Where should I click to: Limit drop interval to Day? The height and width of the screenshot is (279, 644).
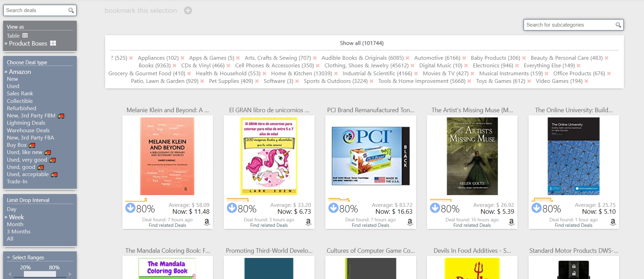12,209
